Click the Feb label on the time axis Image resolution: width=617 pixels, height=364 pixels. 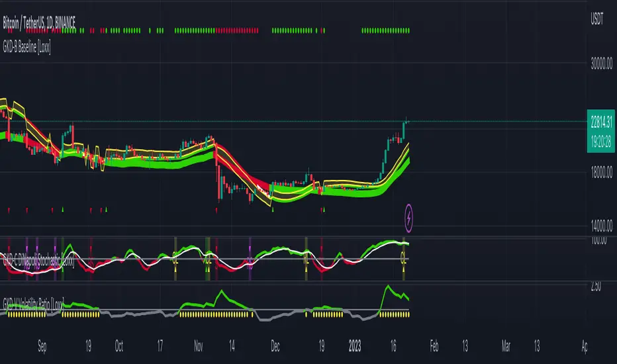(434, 346)
